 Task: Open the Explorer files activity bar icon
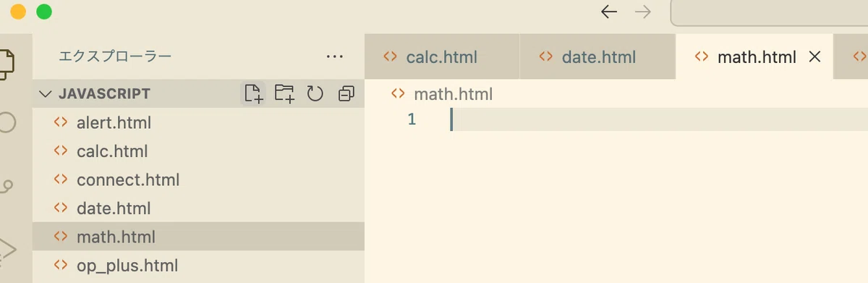[7, 64]
